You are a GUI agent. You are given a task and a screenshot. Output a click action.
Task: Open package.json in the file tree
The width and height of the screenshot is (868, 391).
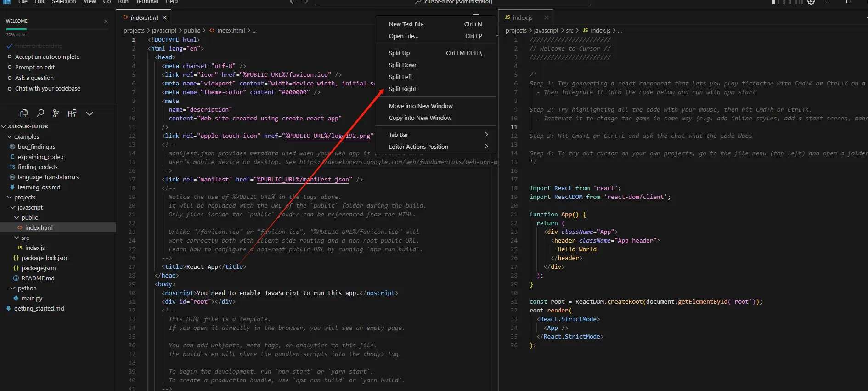39,268
